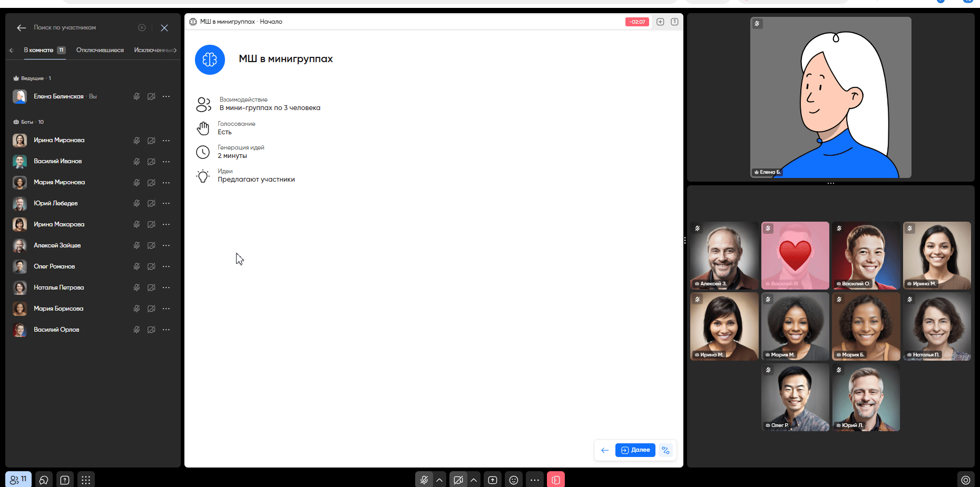Disable camera icon for Юрий Лебедев
Image resolution: width=980 pixels, height=487 pixels.
[x=151, y=203]
